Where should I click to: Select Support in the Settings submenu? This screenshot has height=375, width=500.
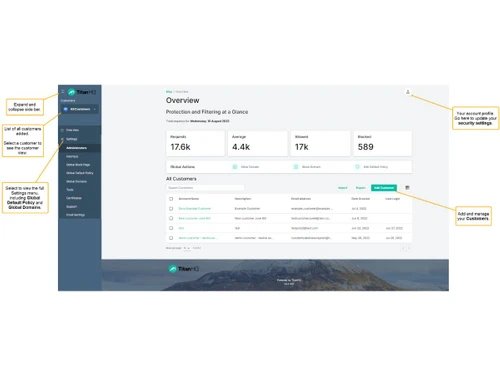(x=71, y=207)
